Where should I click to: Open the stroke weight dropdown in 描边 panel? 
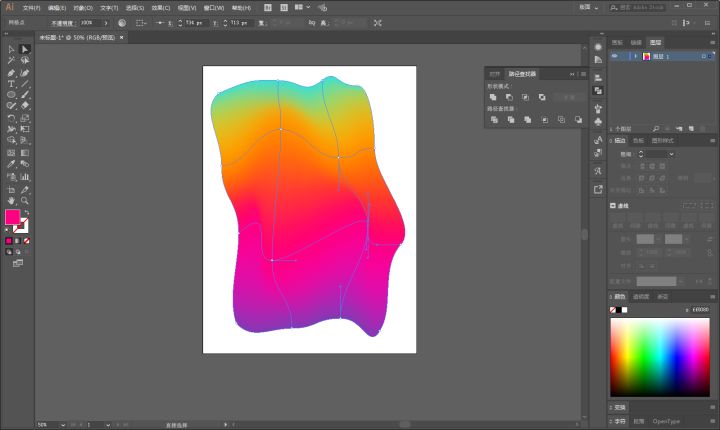click(671, 154)
